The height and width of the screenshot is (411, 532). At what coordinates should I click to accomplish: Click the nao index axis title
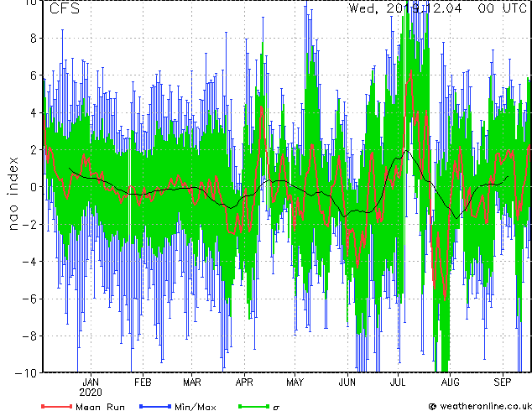pos(13,194)
